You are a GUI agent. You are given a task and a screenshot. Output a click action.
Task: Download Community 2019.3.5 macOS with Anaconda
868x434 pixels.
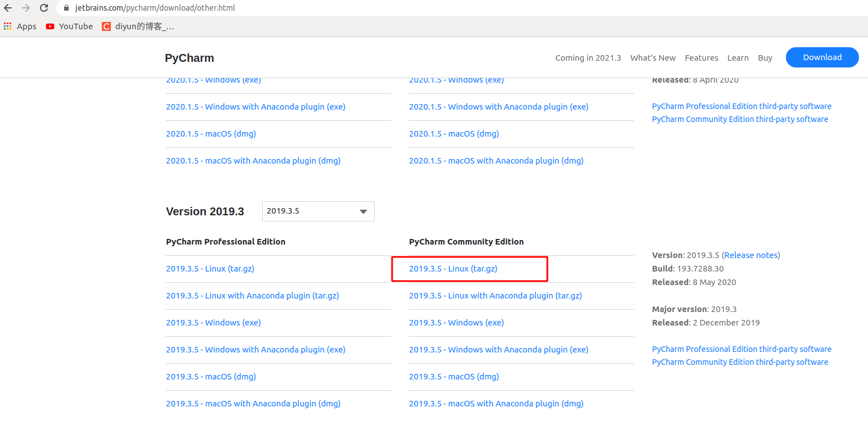pos(496,404)
